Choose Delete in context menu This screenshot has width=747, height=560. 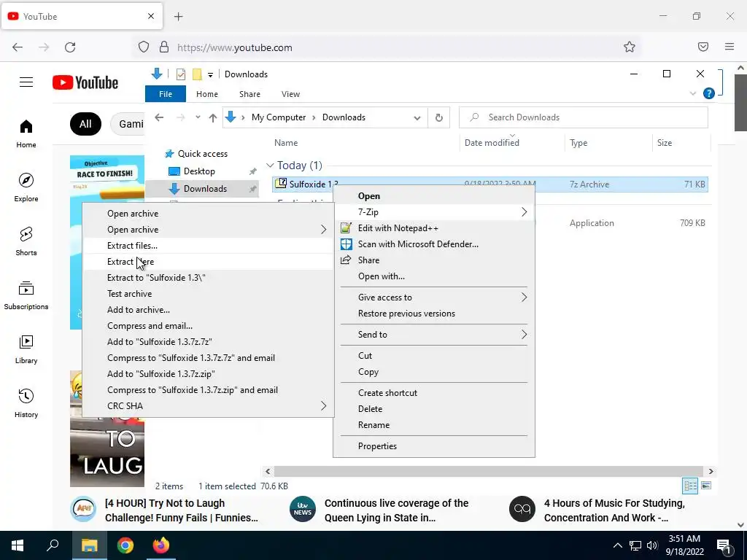(434, 409)
